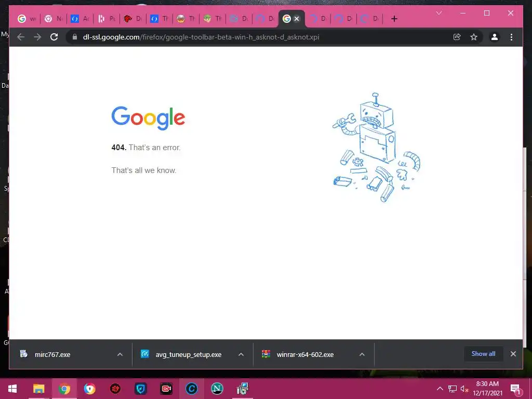
Task: Switch to the last loading 'D' tab
Action: (370, 19)
